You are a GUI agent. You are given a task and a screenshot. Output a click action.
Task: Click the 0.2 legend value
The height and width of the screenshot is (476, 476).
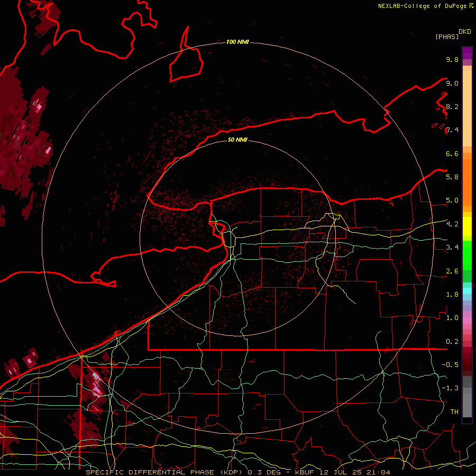(x=452, y=341)
